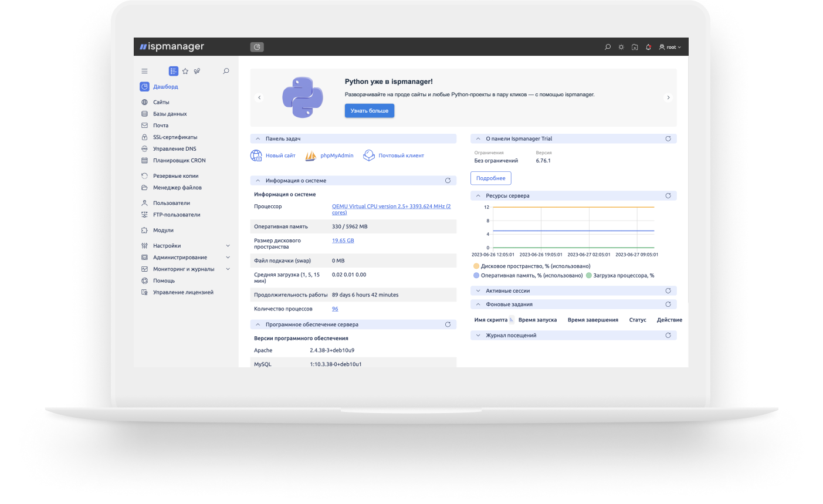Viewport: 823px width, 504px height.
Task: Expand Настройки submenu chevron
Action: click(228, 246)
